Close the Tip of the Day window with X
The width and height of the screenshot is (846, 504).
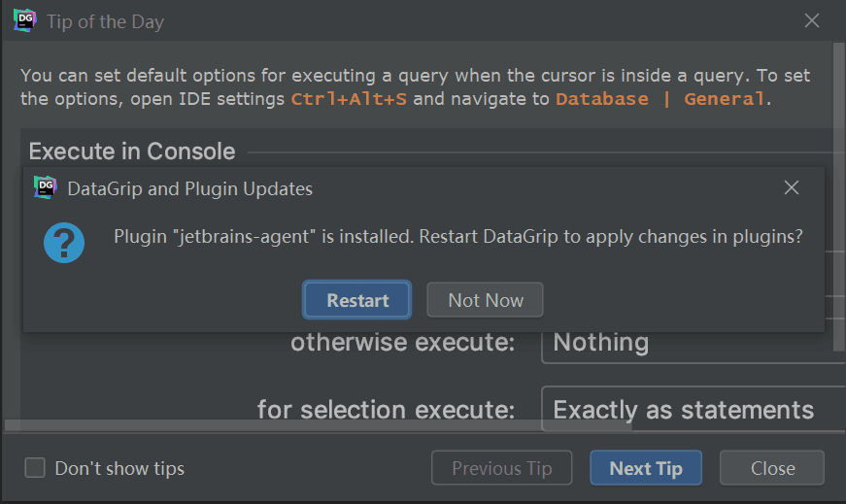(812, 20)
